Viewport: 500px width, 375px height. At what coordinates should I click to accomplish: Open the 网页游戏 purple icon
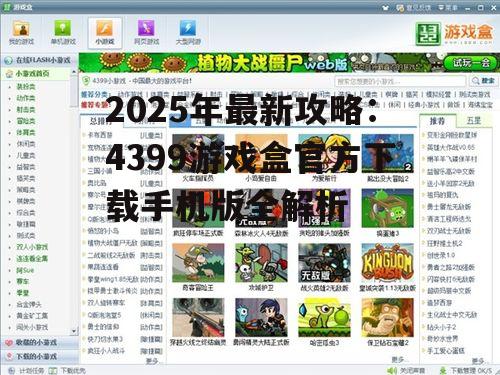point(146,28)
